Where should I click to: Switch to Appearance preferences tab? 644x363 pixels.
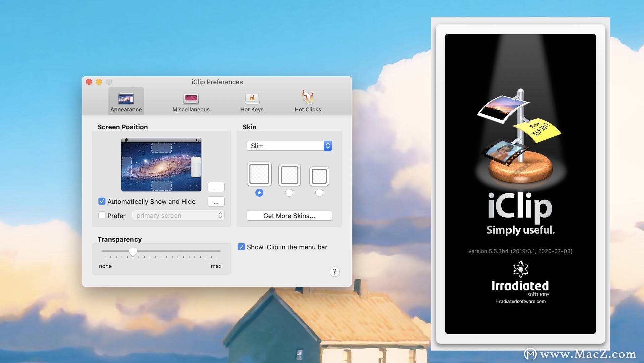[126, 101]
